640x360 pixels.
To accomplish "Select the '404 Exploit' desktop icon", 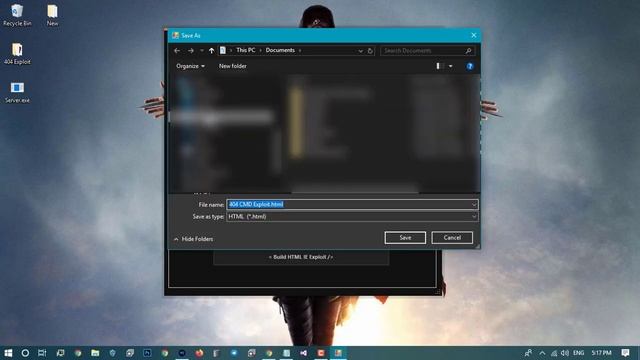I will 17,53.
